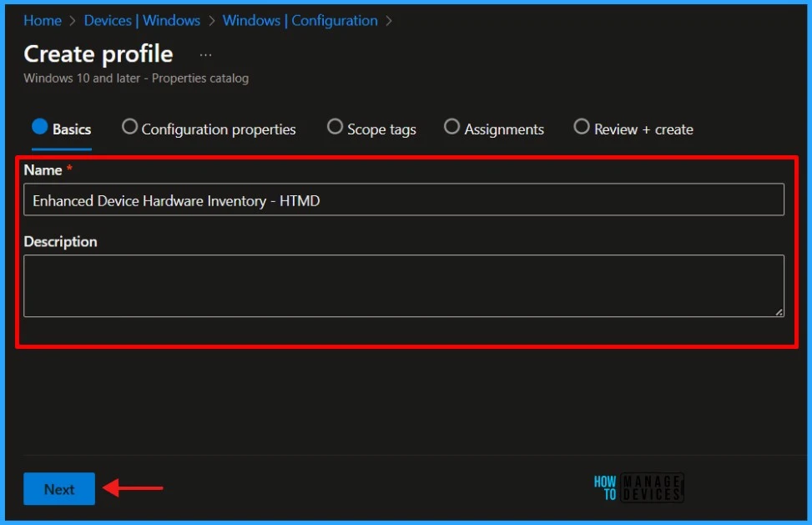Switch to Configuration properties tab
This screenshot has height=525, width=812.
(x=209, y=129)
